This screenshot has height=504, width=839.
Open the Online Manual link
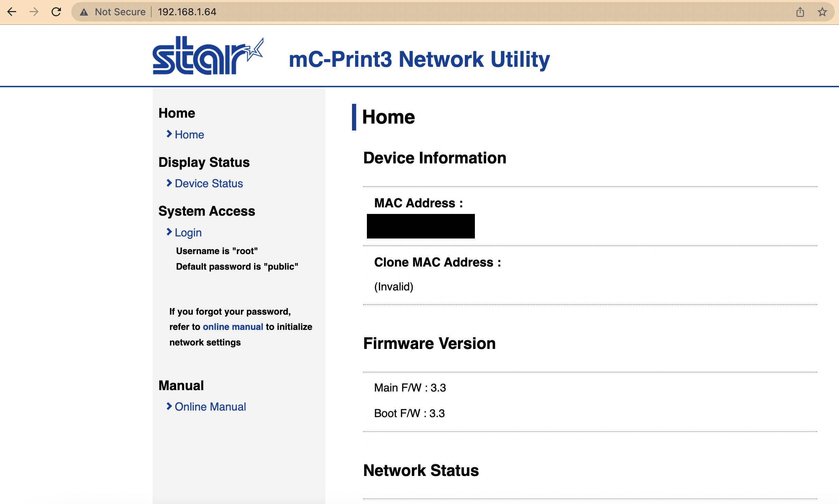(x=210, y=407)
